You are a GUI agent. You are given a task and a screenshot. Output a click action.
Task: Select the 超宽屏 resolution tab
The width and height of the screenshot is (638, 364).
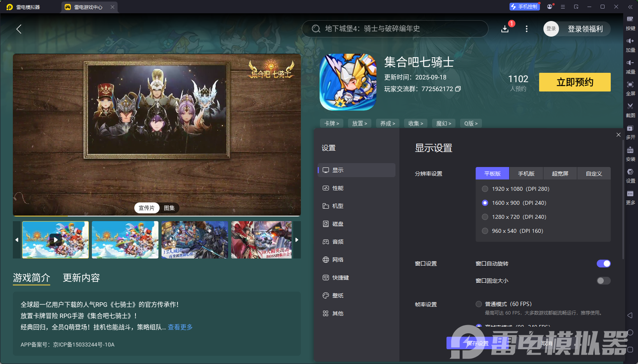[x=560, y=174]
